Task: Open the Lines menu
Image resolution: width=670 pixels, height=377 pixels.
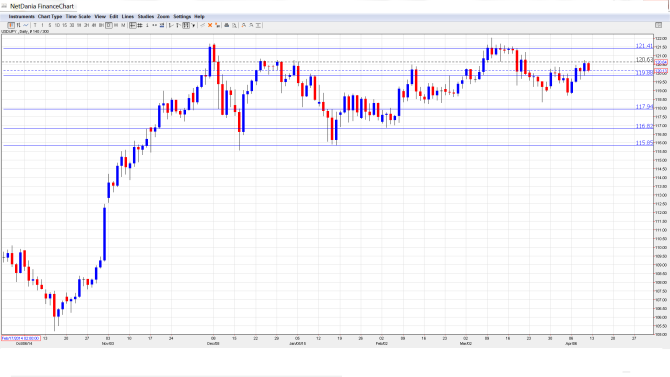Action: pos(128,17)
